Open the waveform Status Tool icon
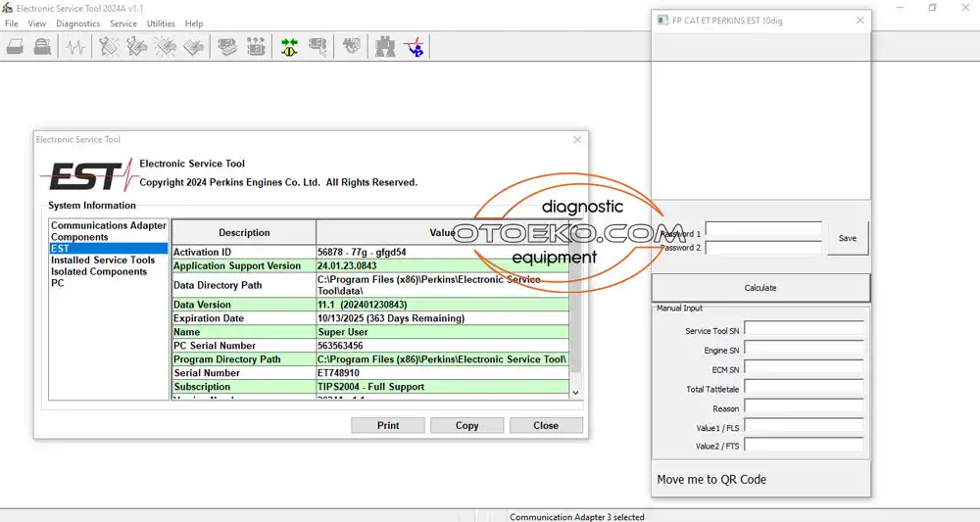This screenshot has height=522, width=980. 74,46
